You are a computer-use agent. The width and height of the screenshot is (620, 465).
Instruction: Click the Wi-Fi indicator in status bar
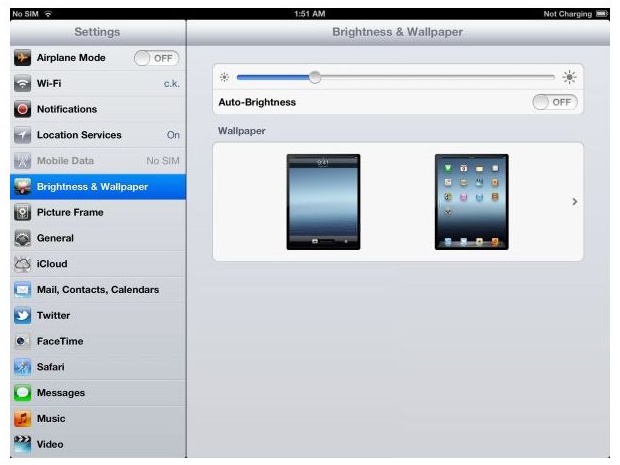[x=48, y=14]
